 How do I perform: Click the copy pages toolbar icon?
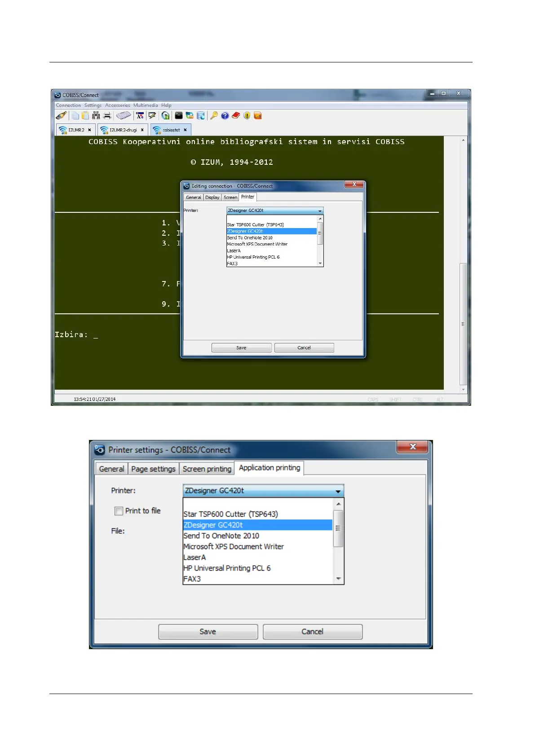tap(75, 116)
